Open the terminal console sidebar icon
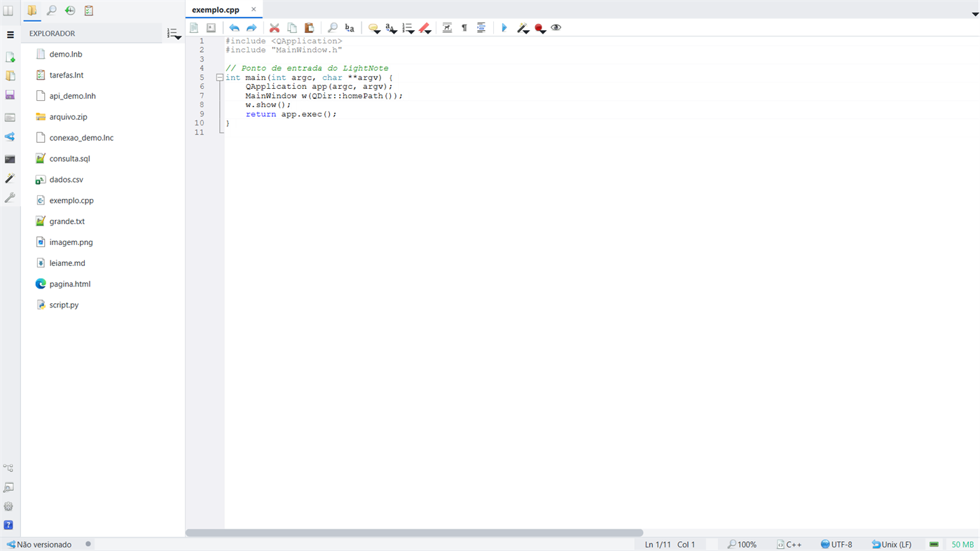Image resolution: width=980 pixels, height=551 pixels. tap(10, 160)
